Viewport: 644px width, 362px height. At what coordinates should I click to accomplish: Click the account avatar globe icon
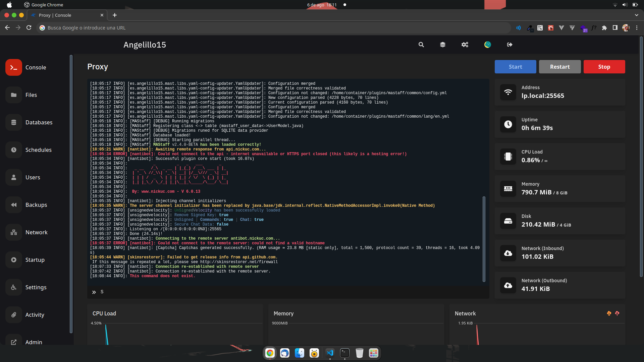pyautogui.click(x=488, y=45)
